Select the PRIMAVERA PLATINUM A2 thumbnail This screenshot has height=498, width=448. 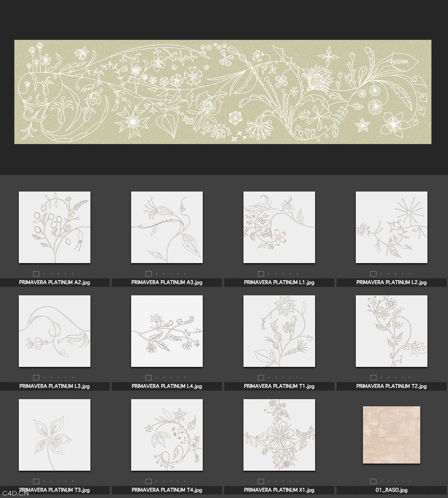click(55, 227)
